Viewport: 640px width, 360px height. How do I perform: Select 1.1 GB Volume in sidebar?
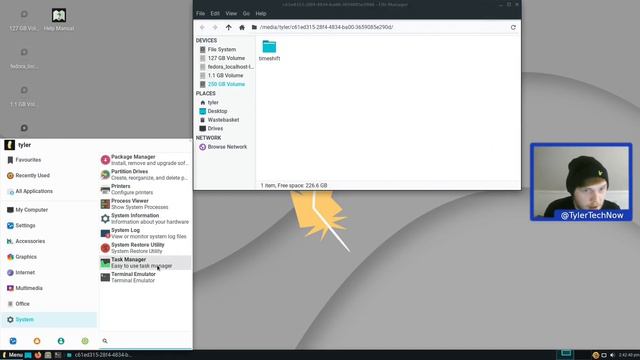pyautogui.click(x=224, y=76)
